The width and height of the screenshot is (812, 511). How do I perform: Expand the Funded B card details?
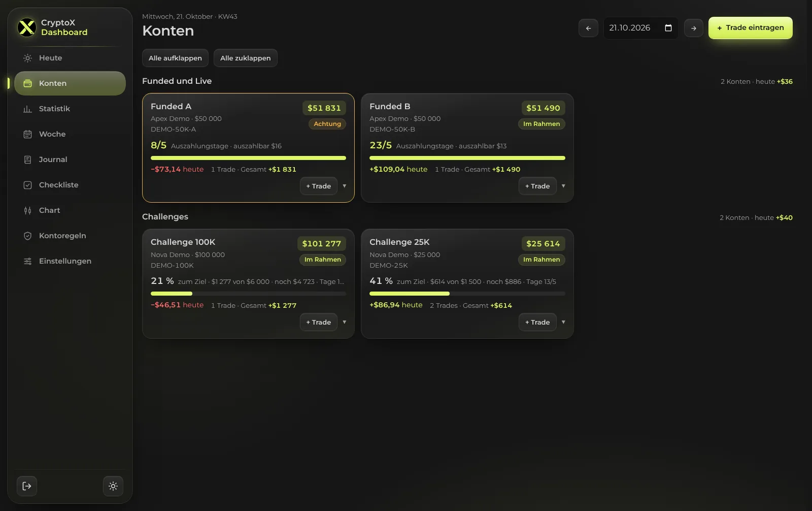pos(563,186)
